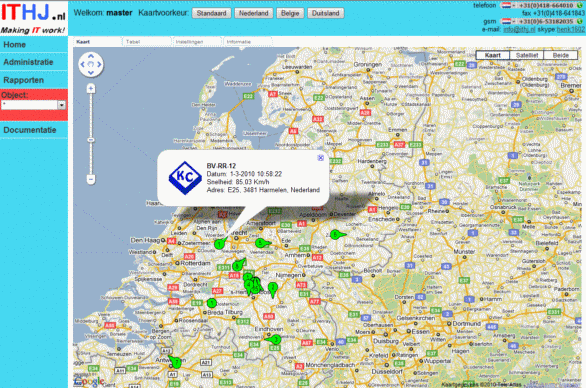
Task: Click the telefoon number +31(0)418-664010
Action: 546,5
